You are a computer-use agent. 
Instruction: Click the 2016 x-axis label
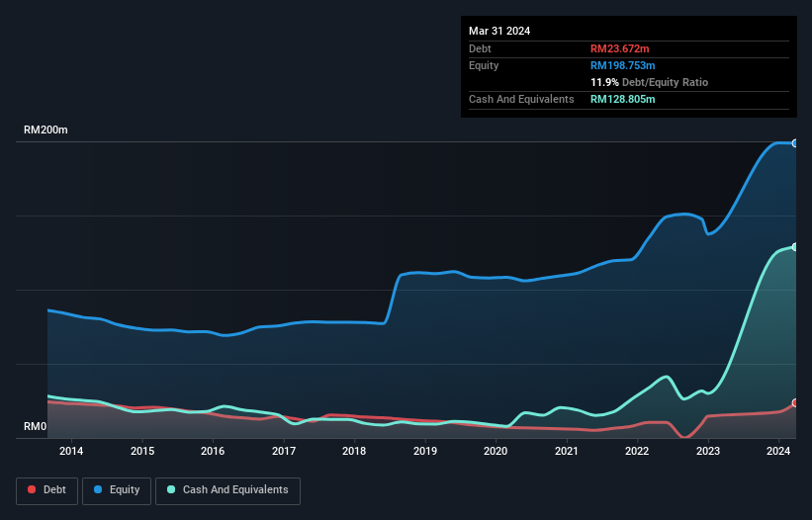click(x=213, y=451)
